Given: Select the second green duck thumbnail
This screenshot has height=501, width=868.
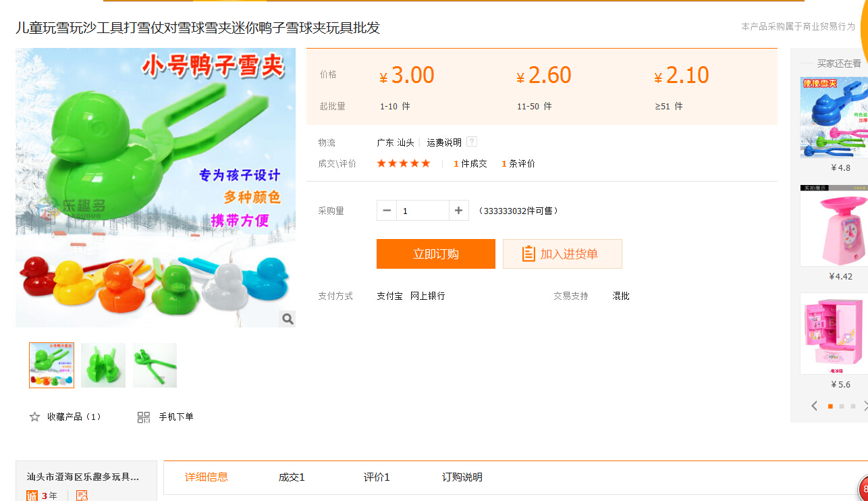Looking at the screenshot, I should click(103, 365).
